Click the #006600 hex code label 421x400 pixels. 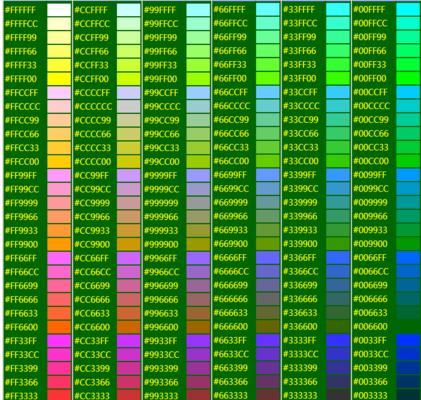point(371,326)
